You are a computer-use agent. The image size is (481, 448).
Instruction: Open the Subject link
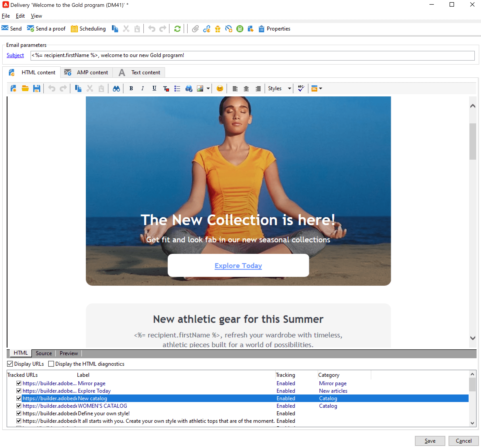click(x=15, y=55)
